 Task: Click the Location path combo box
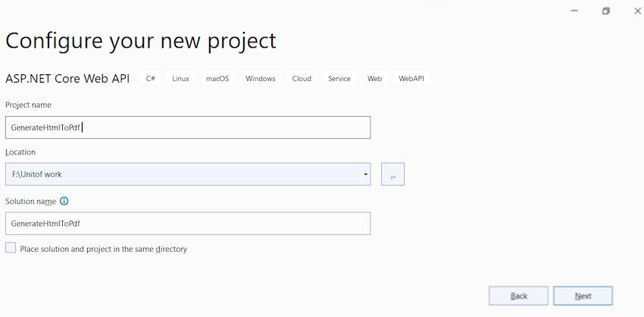(x=182, y=174)
